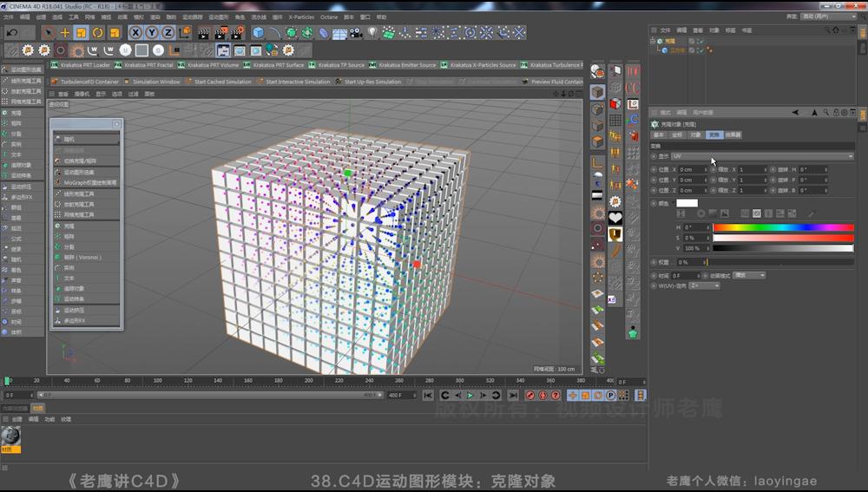Click the render active view clapperboard

(x=204, y=33)
